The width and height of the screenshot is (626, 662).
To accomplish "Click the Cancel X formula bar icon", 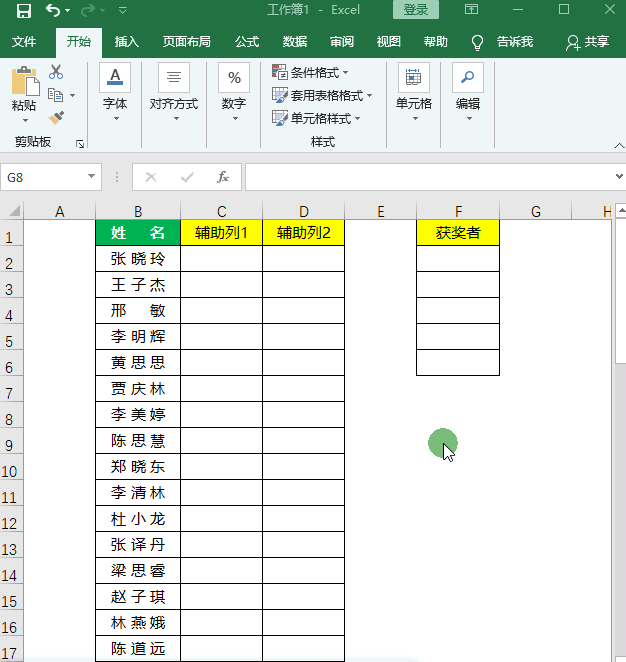I will [x=151, y=177].
